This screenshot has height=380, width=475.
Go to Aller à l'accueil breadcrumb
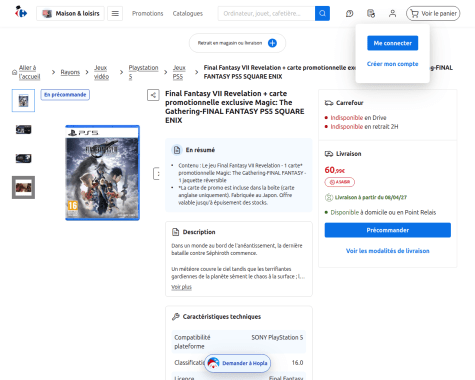point(29,72)
